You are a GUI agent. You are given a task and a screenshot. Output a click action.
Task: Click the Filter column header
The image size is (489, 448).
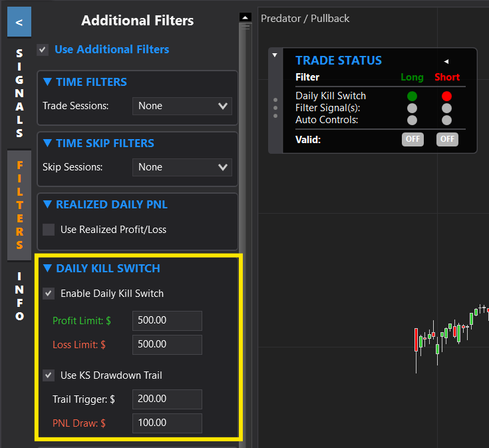pyautogui.click(x=307, y=77)
